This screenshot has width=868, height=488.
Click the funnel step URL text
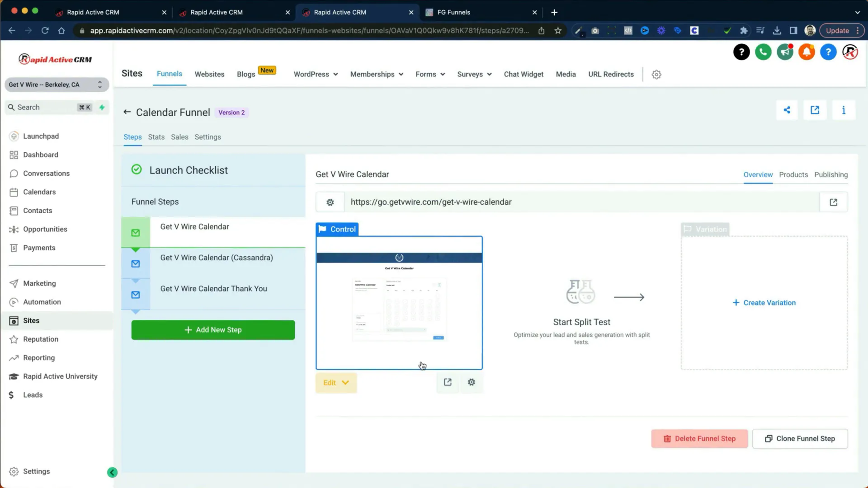[431, 202]
